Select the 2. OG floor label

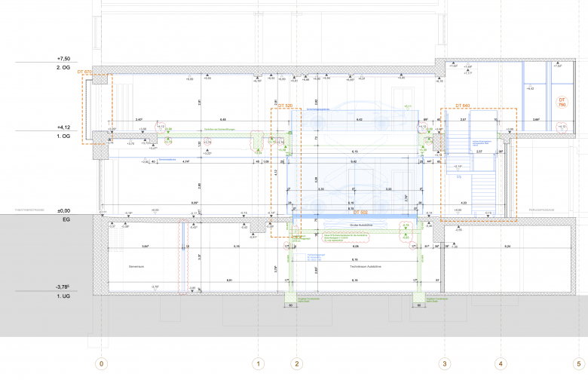point(63,68)
